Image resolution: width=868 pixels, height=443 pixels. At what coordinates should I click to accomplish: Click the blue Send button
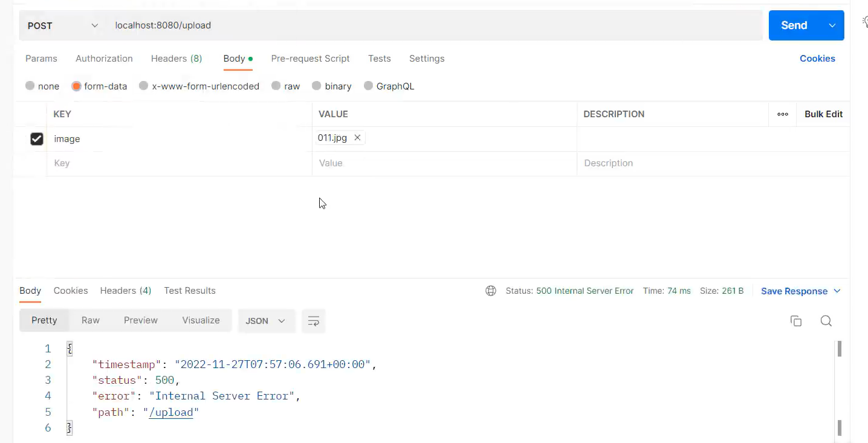coord(794,25)
